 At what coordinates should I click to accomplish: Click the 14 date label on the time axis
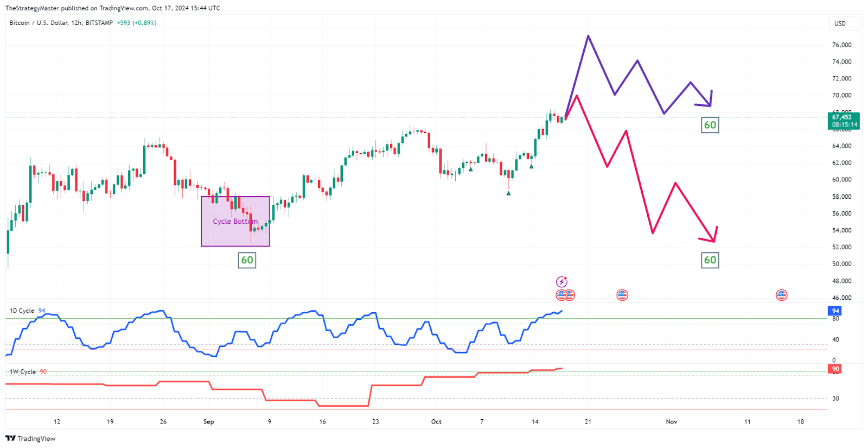535,421
